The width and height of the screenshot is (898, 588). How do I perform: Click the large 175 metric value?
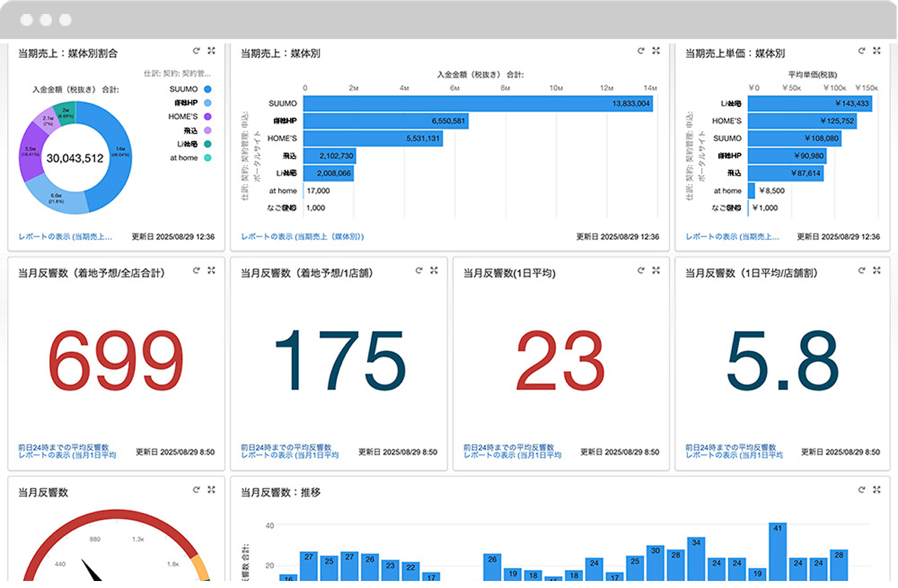tap(339, 360)
